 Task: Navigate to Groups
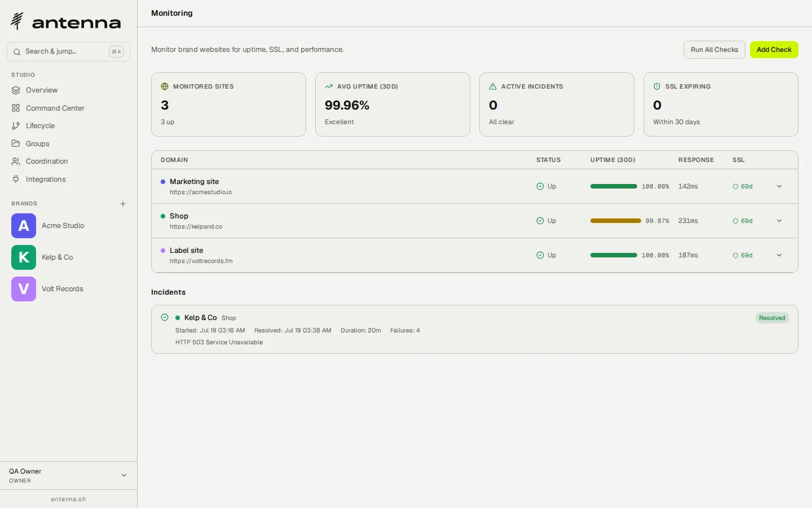[68, 143]
